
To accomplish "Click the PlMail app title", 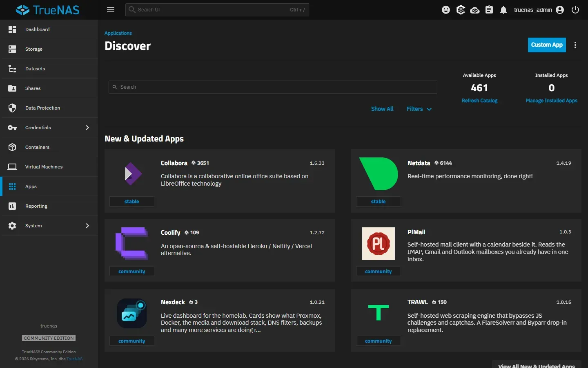I will tap(416, 232).
